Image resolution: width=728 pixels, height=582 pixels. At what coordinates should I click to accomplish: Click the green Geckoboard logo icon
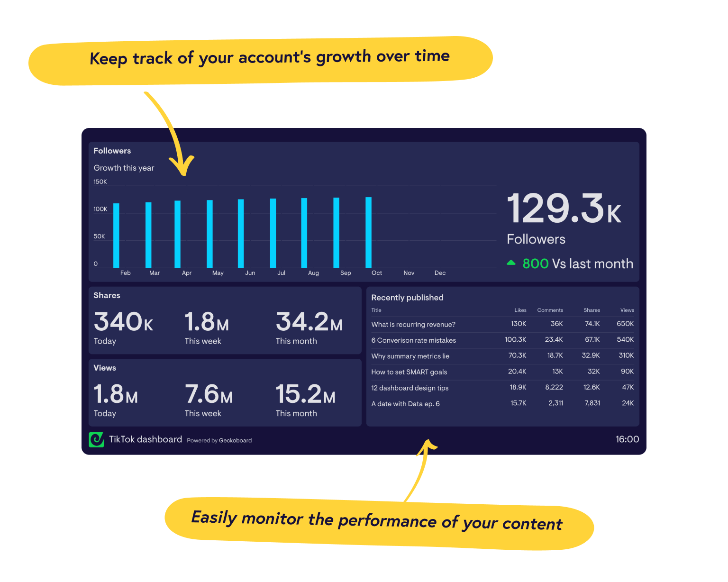coord(97,440)
